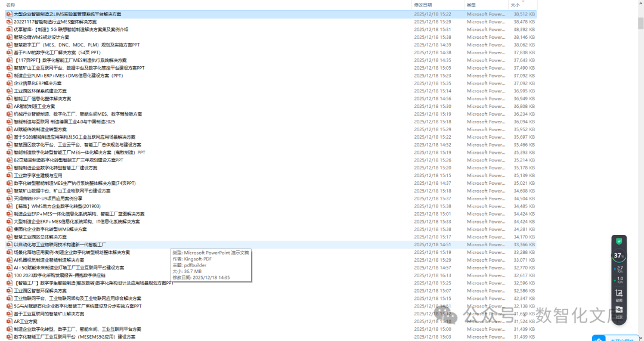Click the icon beside 智能制造与互联网 制造德国工业4.0
Screen dimensions: 644x341
pyautogui.click(x=10, y=122)
